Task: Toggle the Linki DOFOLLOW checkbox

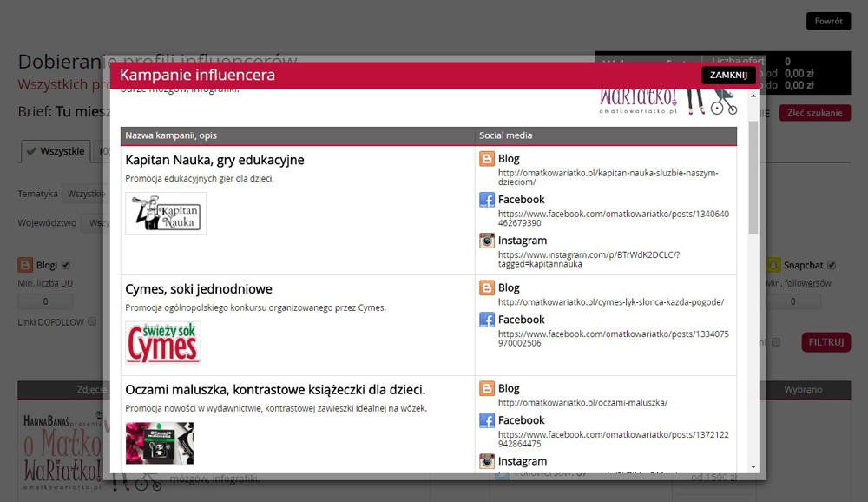Action: click(x=92, y=321)
